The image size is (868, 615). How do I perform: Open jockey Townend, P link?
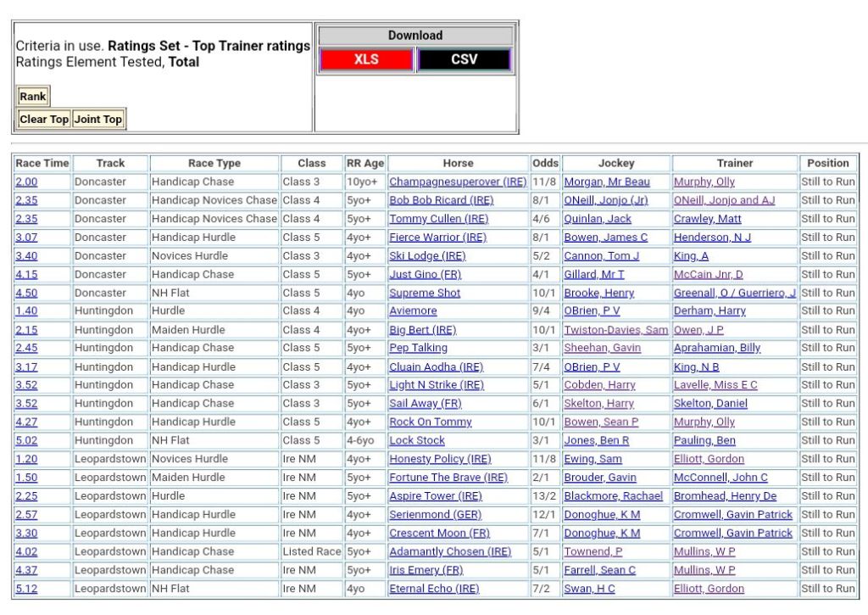[593, 551]
